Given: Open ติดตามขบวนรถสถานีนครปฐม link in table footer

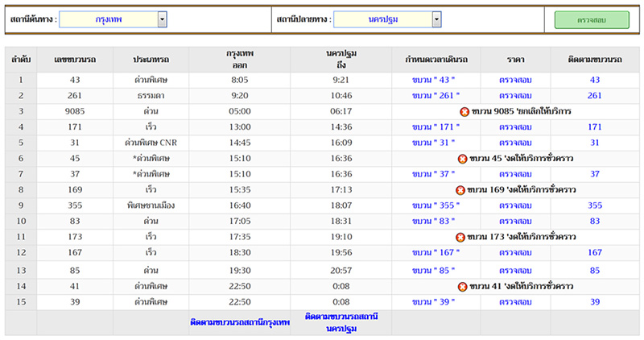Looking at the screenshot, I should pyautogui.click(x=341, y=322).
